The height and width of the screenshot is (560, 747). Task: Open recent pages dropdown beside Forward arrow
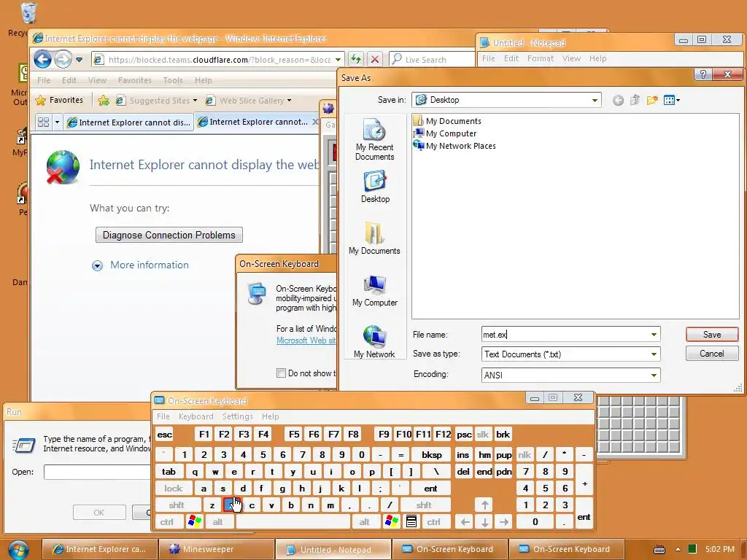[79, 60]
